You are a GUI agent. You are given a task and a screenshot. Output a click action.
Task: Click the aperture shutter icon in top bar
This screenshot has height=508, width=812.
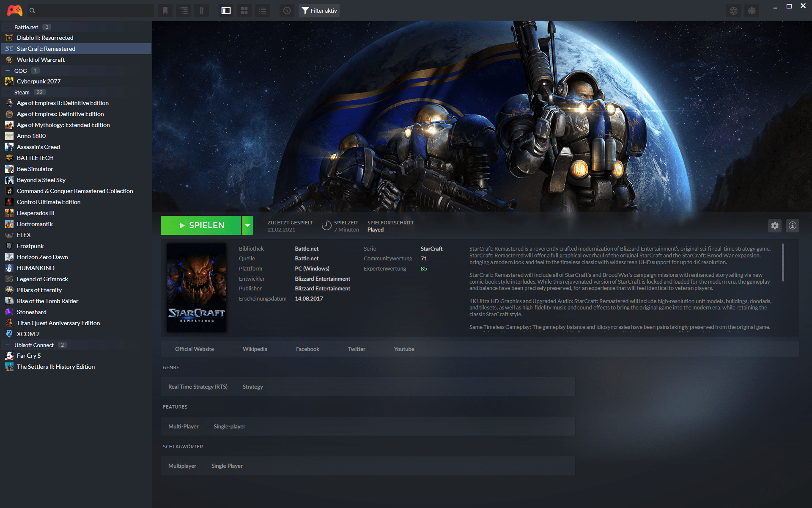tap(734, 11)
